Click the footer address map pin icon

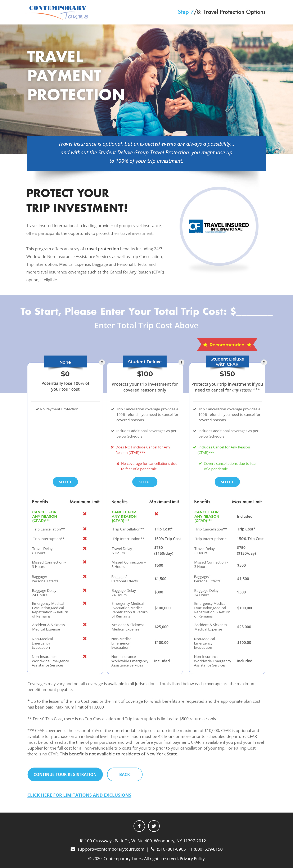tap(81, 840)
